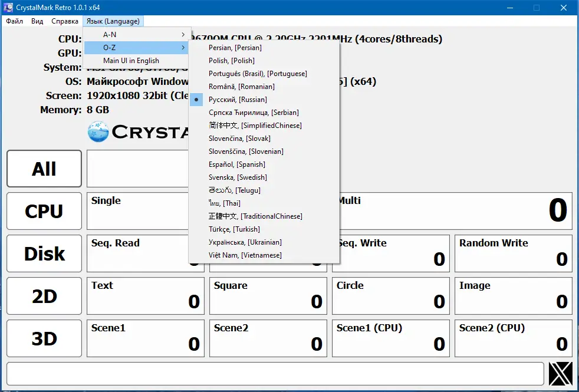Click the Memory 8 GB value
Viewport: 579px width, 392px height.
(x=98, y=110)
